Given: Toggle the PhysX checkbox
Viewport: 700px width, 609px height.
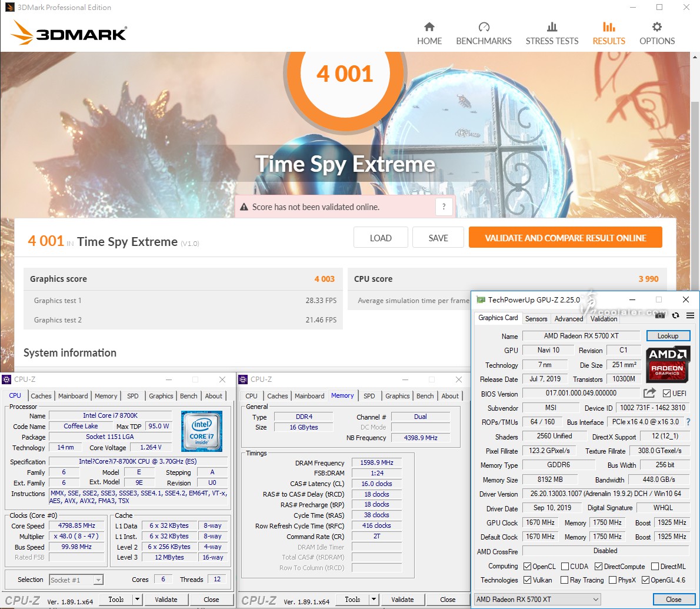Looking at the screenshot, I should click(x=612, y=580).
